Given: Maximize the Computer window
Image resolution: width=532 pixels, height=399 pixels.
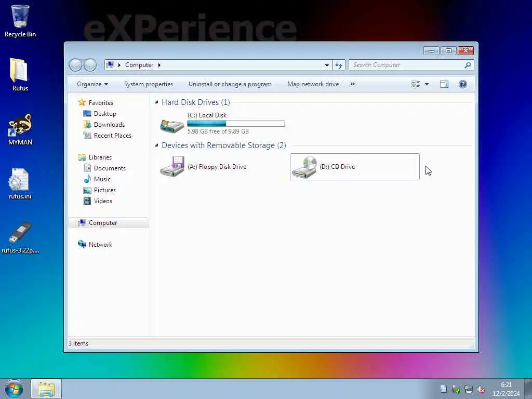Looking at the screenshot, I should coord(448,51).
